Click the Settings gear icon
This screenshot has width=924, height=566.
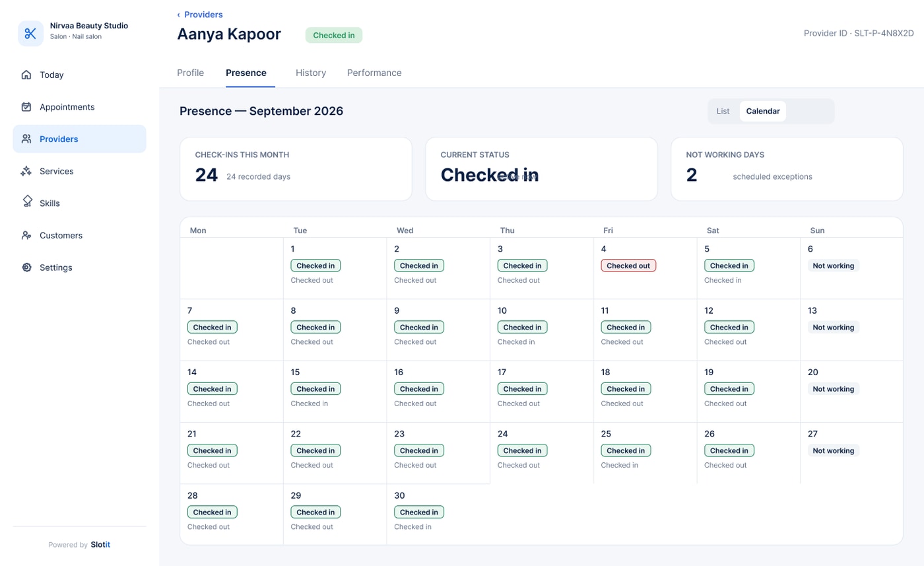[26, 267]
